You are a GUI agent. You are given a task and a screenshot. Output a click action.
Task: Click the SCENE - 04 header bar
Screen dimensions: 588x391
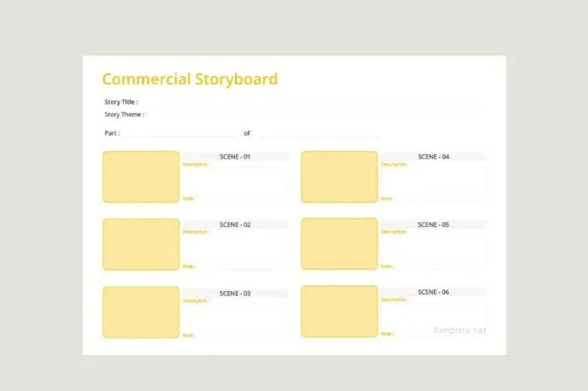point(433,157)
